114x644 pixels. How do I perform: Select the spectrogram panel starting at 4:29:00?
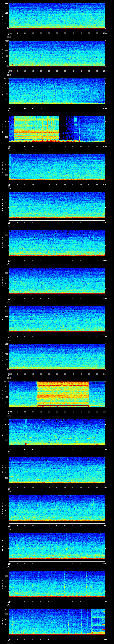pyautogui.click(x=57, y=584)
